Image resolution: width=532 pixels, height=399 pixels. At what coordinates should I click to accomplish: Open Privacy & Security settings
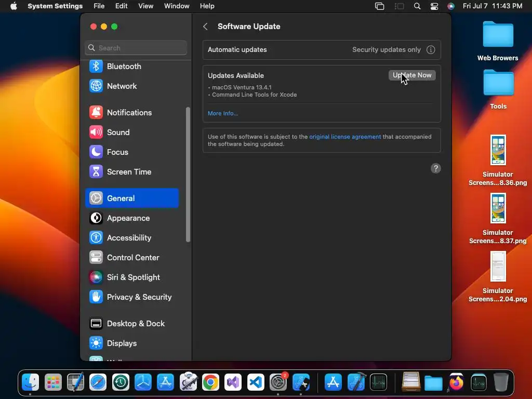tap(131, 297)
